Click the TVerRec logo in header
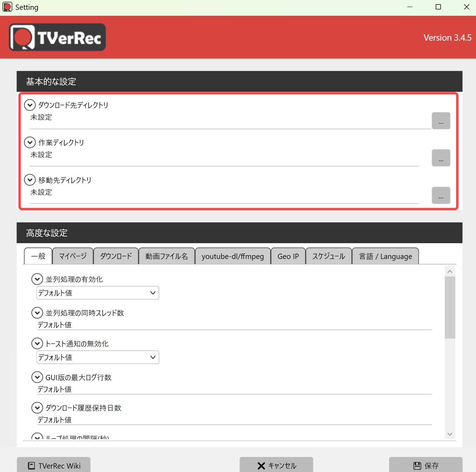The height and width of the screenshot is (472, 476). (x=57, y=37)
